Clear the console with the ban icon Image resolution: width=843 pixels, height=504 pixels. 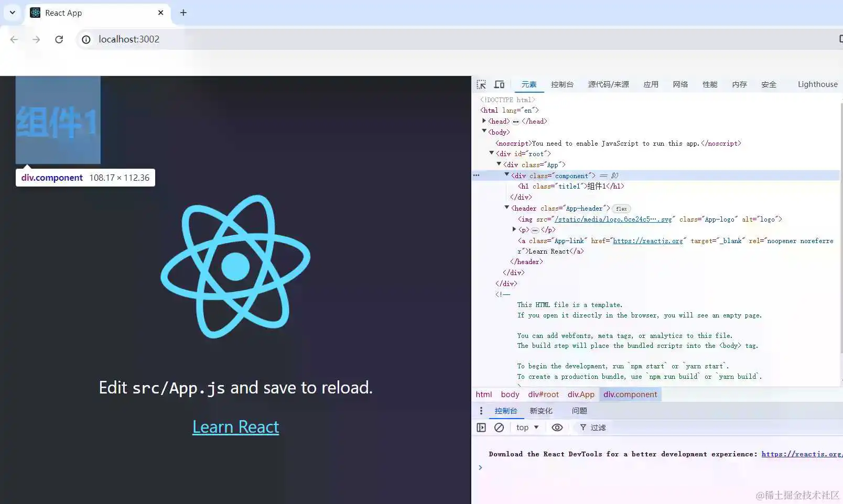(x=499, y=428)
